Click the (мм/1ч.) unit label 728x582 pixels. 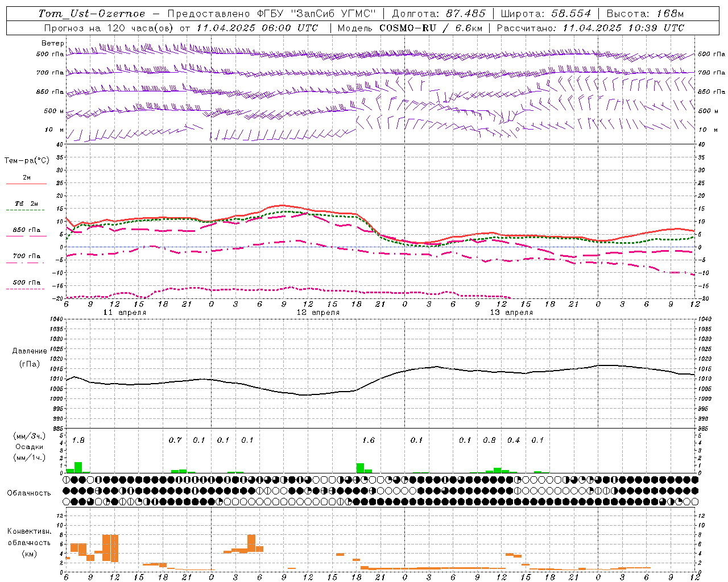[28, 458]
